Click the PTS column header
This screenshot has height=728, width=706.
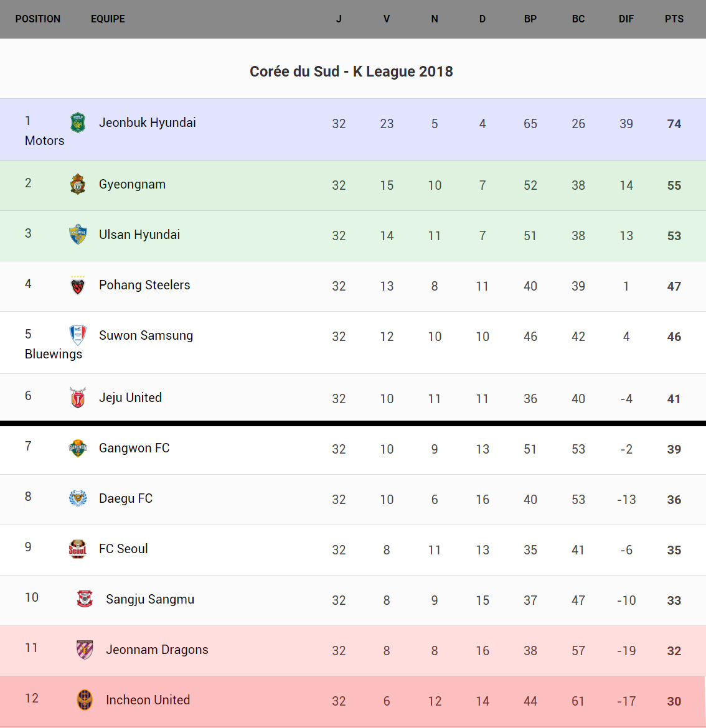pyautogui.click(x=674, y=19)
